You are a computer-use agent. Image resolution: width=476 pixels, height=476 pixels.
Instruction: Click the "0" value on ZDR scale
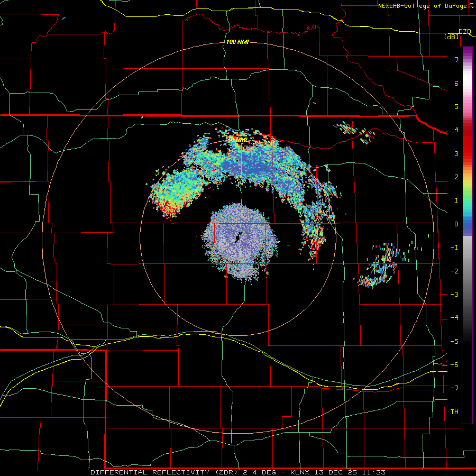click(456, 224)
